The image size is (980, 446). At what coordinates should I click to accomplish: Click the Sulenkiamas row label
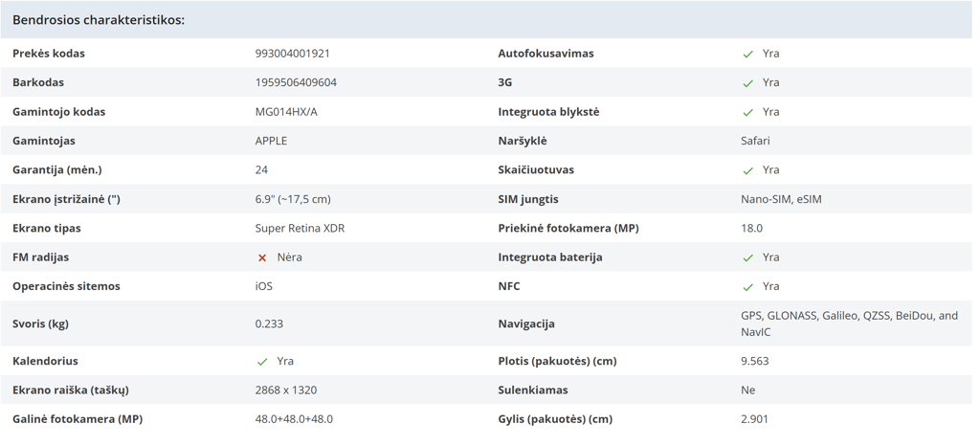click(x=533, y=390)
